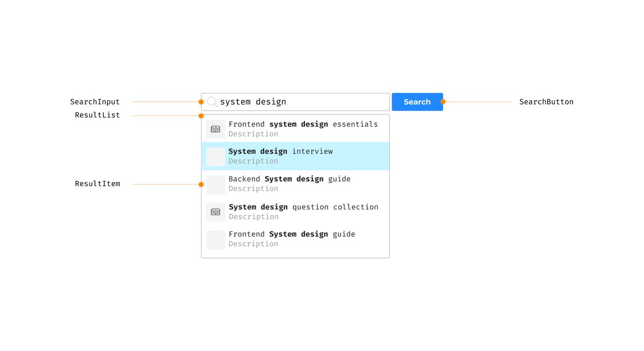Click blank thumbnail beside System design interview
Image resolution: width=644 pixels, height=351 pixels.
[215, 157]
